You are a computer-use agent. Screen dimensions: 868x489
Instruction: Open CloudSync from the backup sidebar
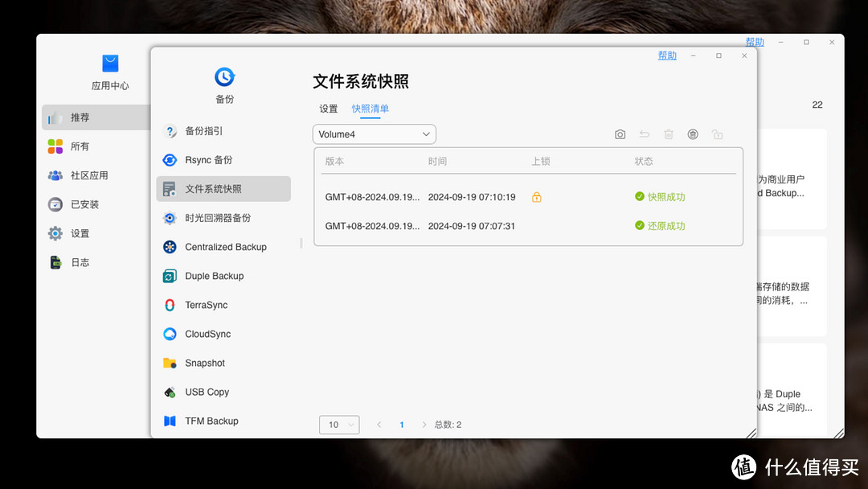point(169,334)
